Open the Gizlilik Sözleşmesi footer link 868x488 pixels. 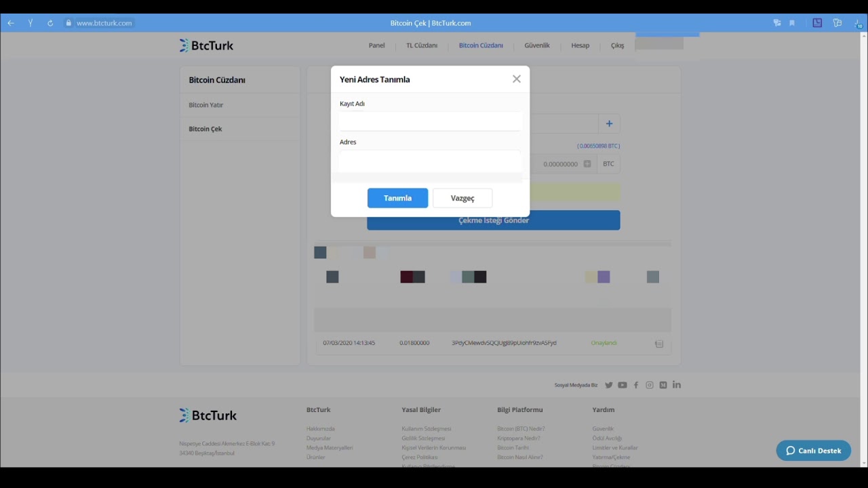(423, 439)
